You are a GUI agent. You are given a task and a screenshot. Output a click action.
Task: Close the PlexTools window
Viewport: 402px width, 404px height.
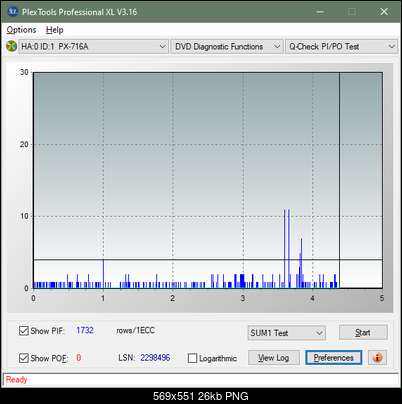pyautogui.click(x=384, y=12)
